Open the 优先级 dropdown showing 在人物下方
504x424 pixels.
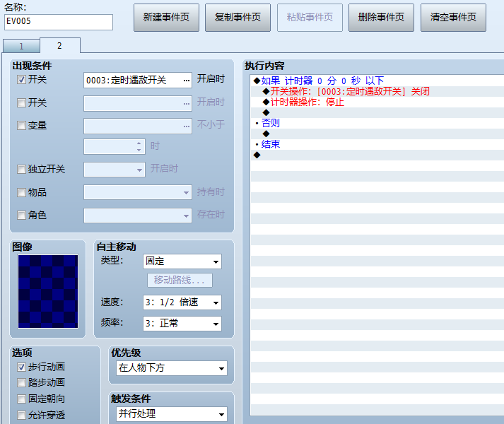(x=172, y=368)
